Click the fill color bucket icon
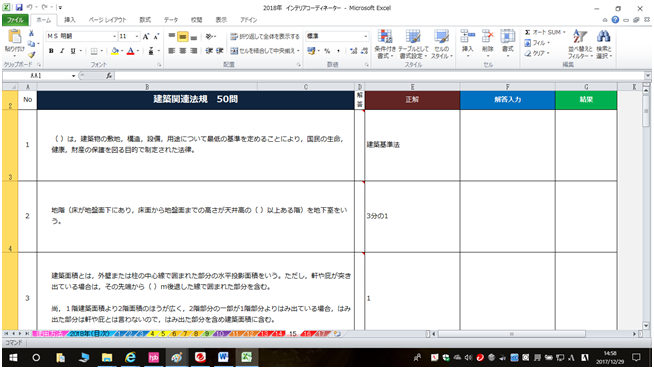 tap(115, 51)
